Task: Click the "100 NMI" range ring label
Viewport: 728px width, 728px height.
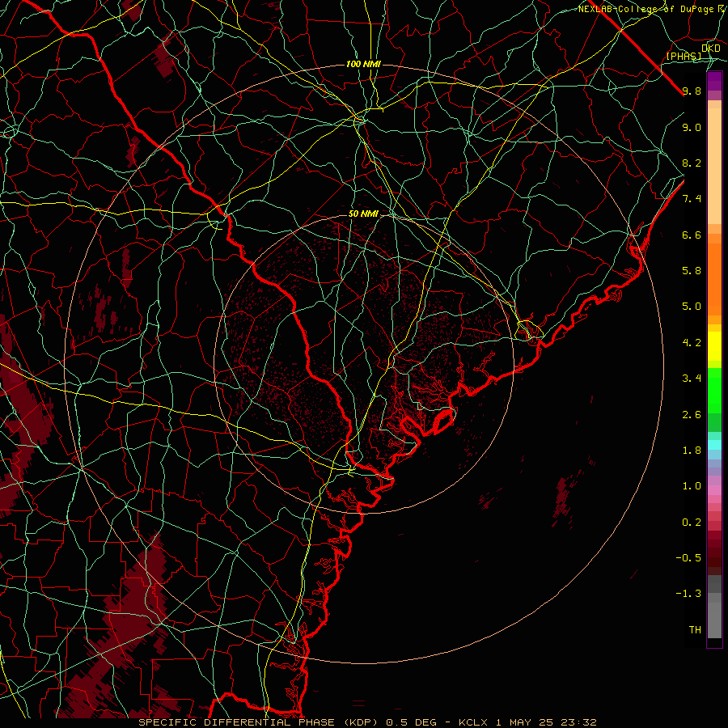Action: pyautogui.click(x=363, y=64)
